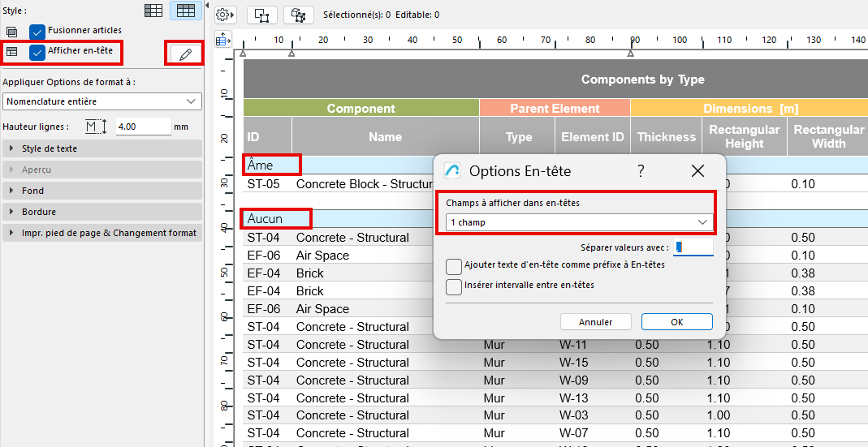Click Annuler to cancel the dialog

tap(595, 322)
